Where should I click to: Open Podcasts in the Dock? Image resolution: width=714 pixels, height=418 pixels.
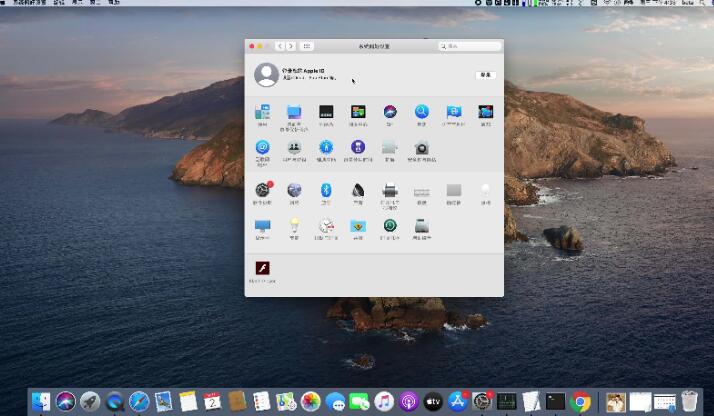point(408,402)
